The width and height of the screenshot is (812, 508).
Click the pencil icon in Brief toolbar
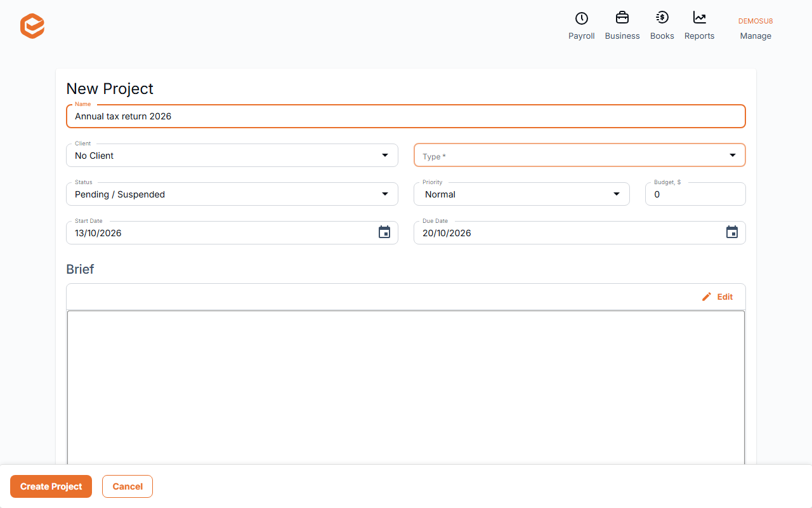point(707,297)
